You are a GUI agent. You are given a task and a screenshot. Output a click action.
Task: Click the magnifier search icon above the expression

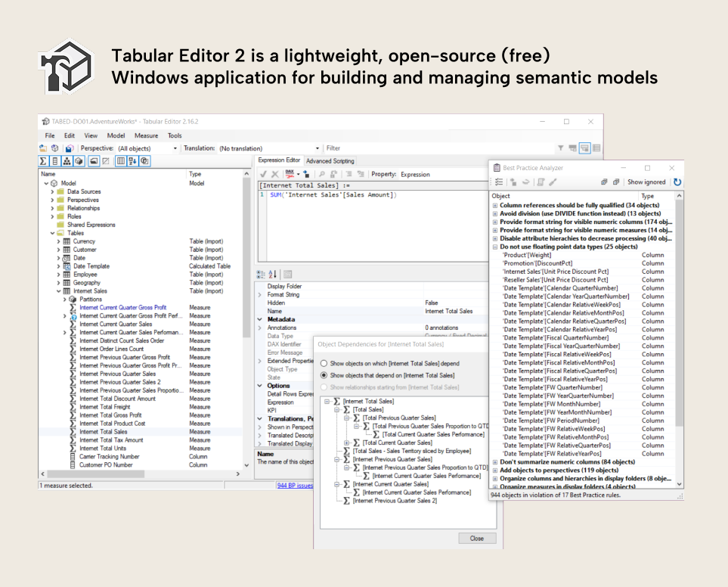tap(322, 175)
